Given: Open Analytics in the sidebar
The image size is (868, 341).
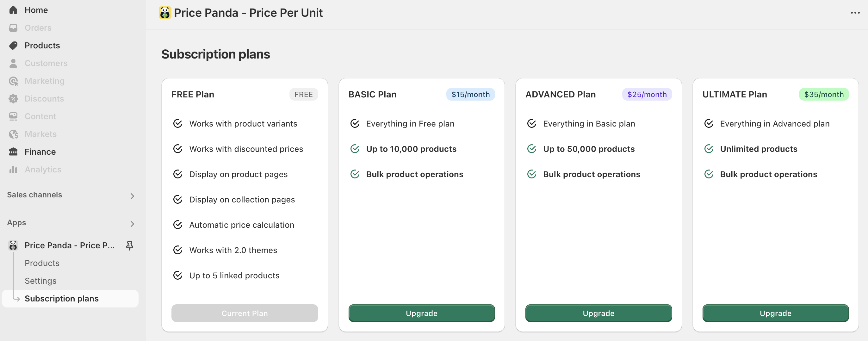Looking at the screenshot, I should (70, 170).
